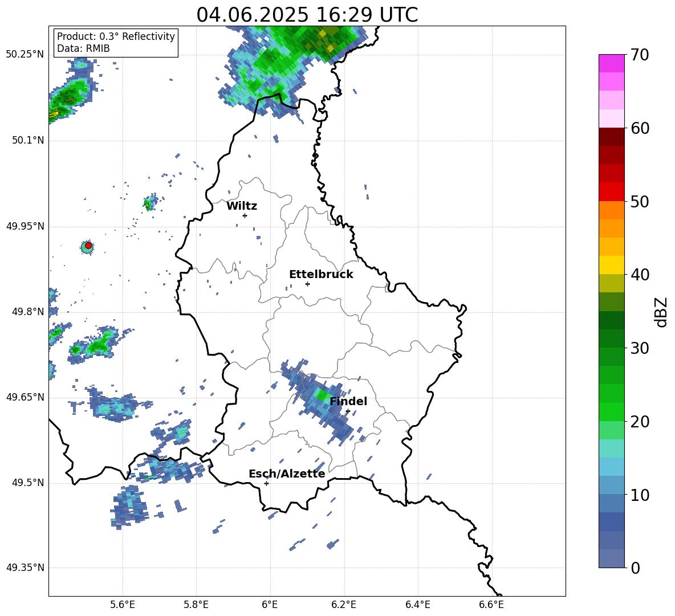This screenshot has height=616, width=675.
Task: Click the colorbar tick label 60
Action: (640, 128)
